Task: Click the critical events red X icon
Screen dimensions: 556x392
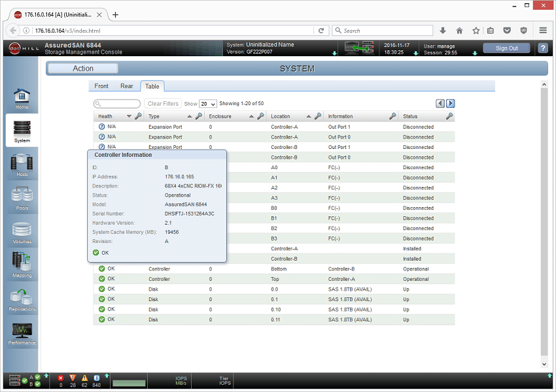Action: pos(61,378)
